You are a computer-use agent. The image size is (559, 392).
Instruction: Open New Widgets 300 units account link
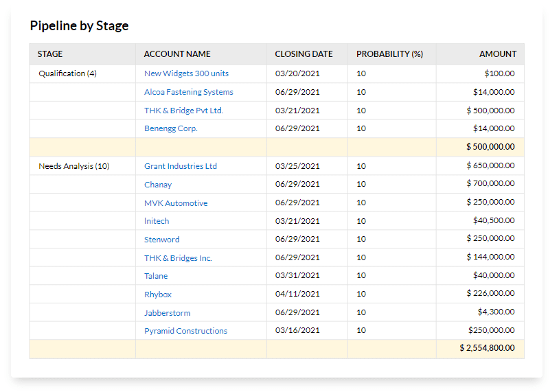pos(186,73)
